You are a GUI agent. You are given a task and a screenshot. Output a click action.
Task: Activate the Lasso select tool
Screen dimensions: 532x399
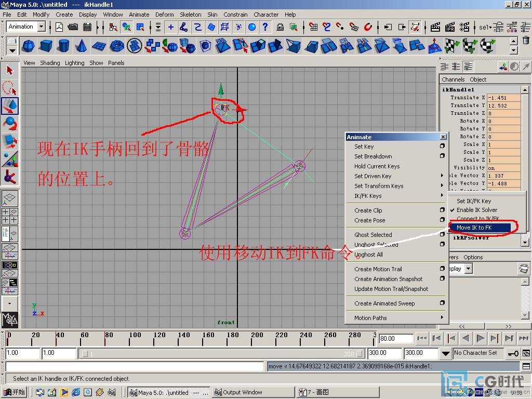(9, 88)
